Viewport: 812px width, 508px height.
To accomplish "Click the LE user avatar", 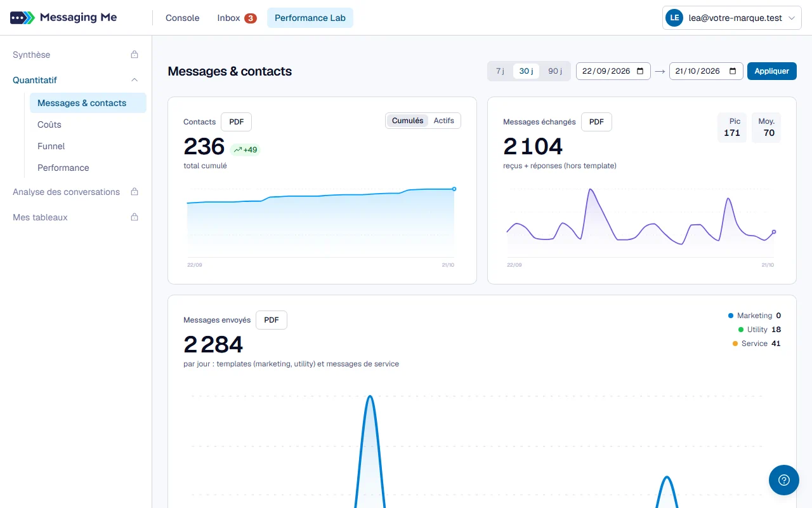I will click(674, 18).
